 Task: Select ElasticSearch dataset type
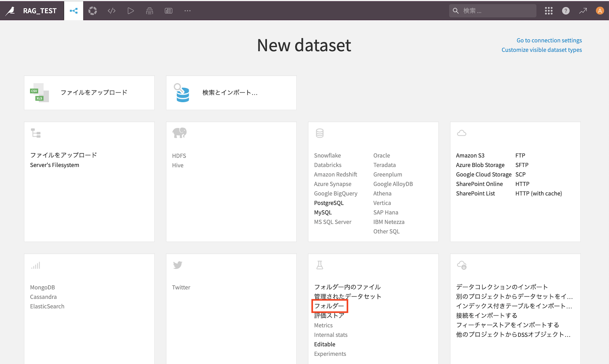tap(47, 307)
